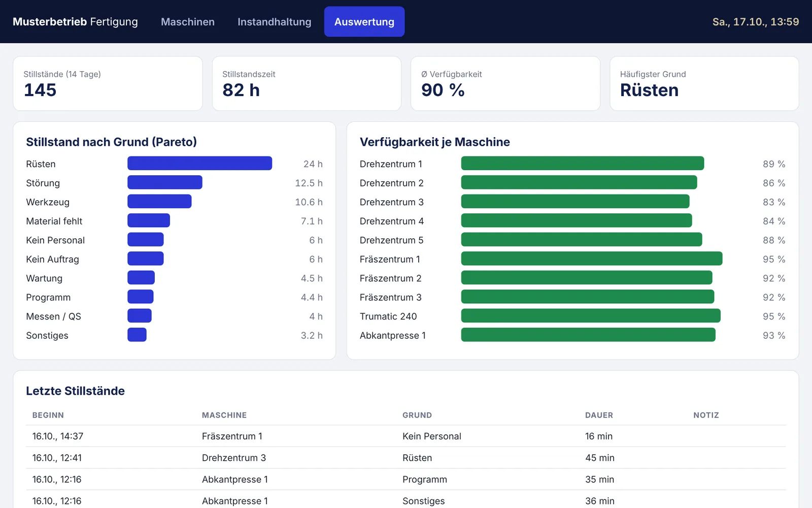Select the Werkzeug Pareto bar
Image resolution: width=812 pixels, height=508 pixels.
pyautogui.click(x=159, y=201)
